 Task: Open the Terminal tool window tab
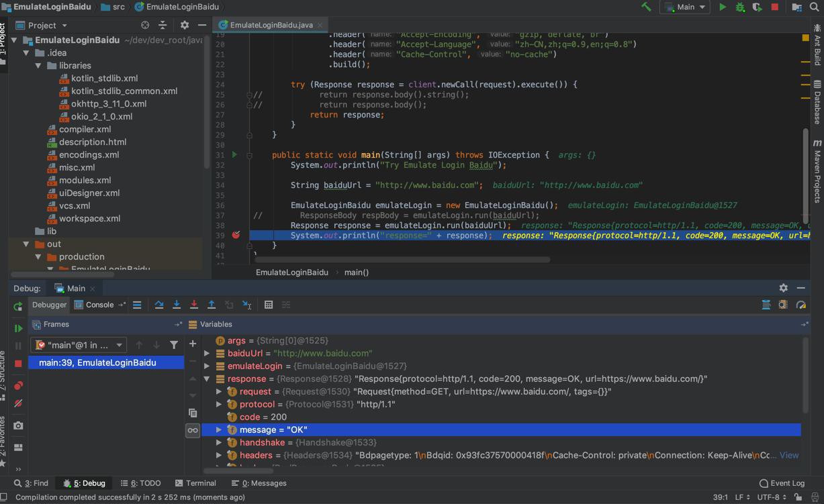coord(195,483)
